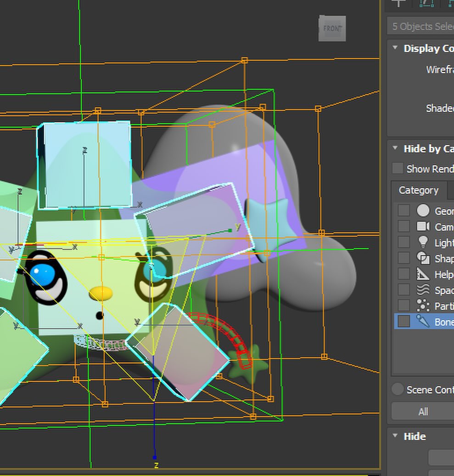Select the Scene Conf... radio button
The image size is (454, 476).
click(x=397, y=389)
